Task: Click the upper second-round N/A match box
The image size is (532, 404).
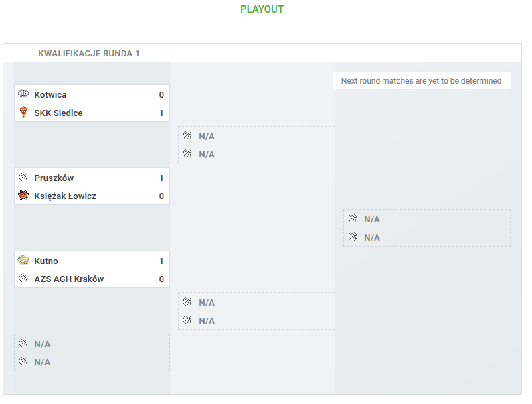Action: point(256,145)
